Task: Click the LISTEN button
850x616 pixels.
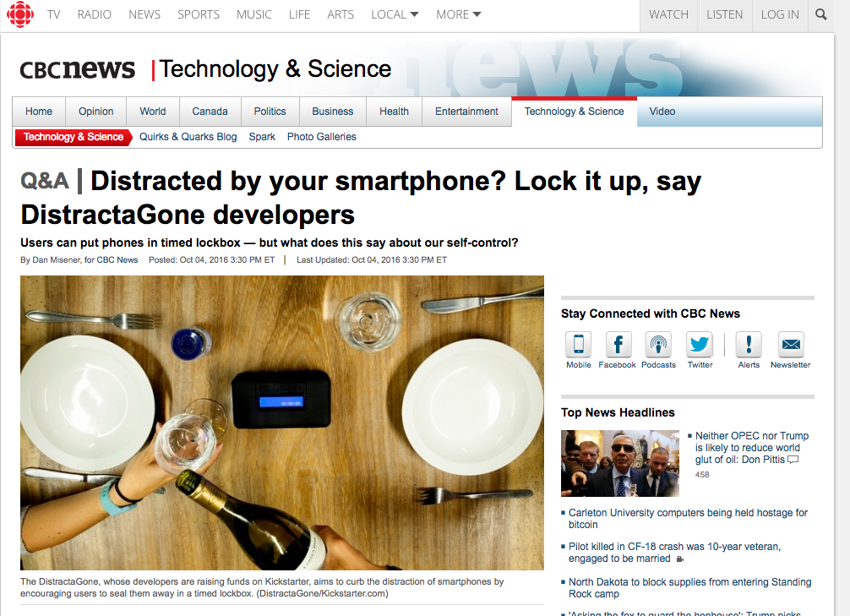Action: [x=725, y=15]
